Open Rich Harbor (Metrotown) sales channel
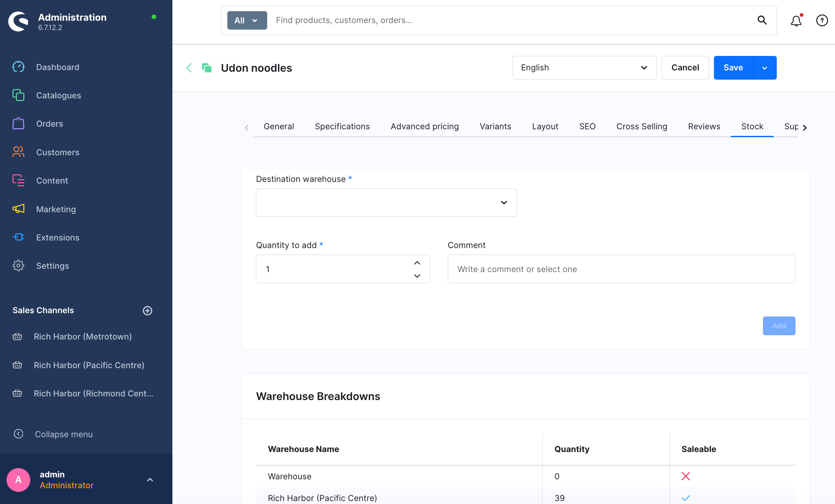 [83, 337]
